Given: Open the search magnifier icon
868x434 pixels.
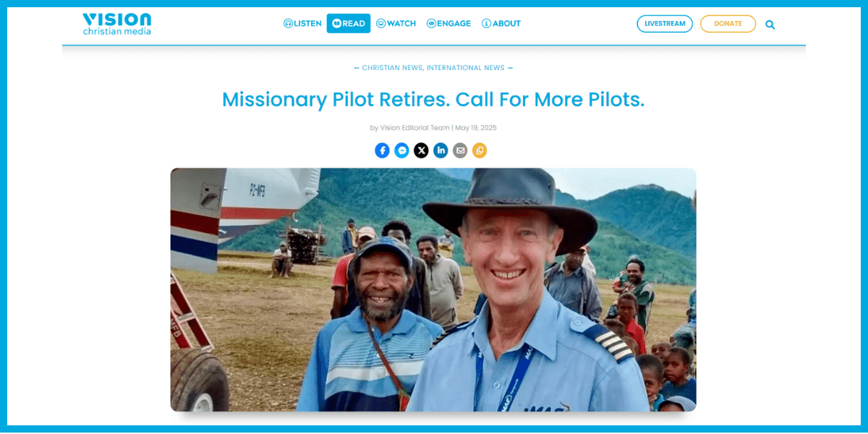Looking at the screenshot, I should [x=770, y=25].
